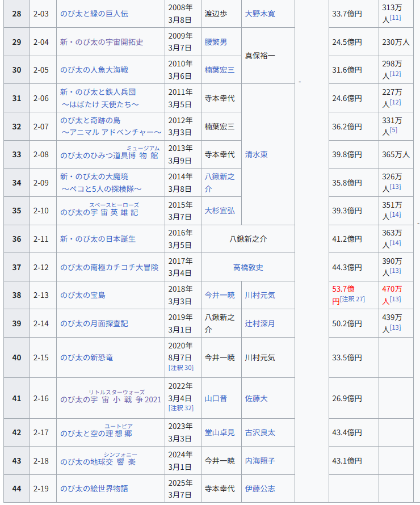420x505 pixels.
Task: Select the 真保裕一 screenwriter cell
Action: (268, 56)
